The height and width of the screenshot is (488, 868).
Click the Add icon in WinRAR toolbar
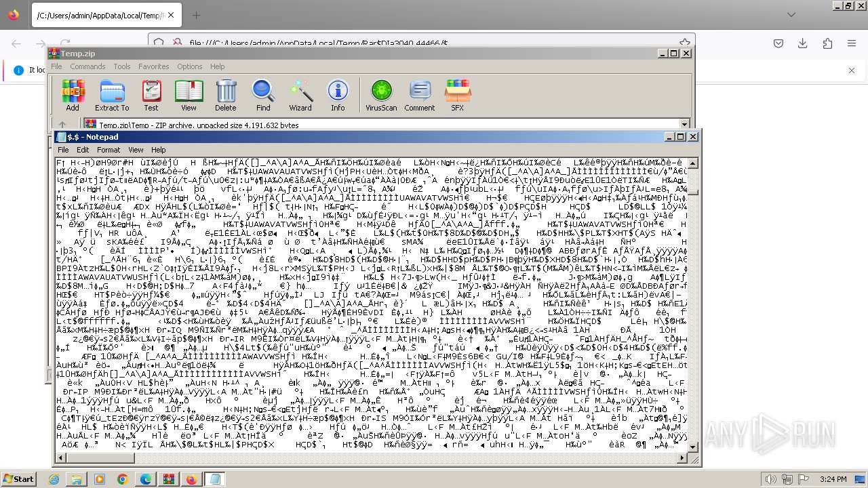(x=73, y=95)
